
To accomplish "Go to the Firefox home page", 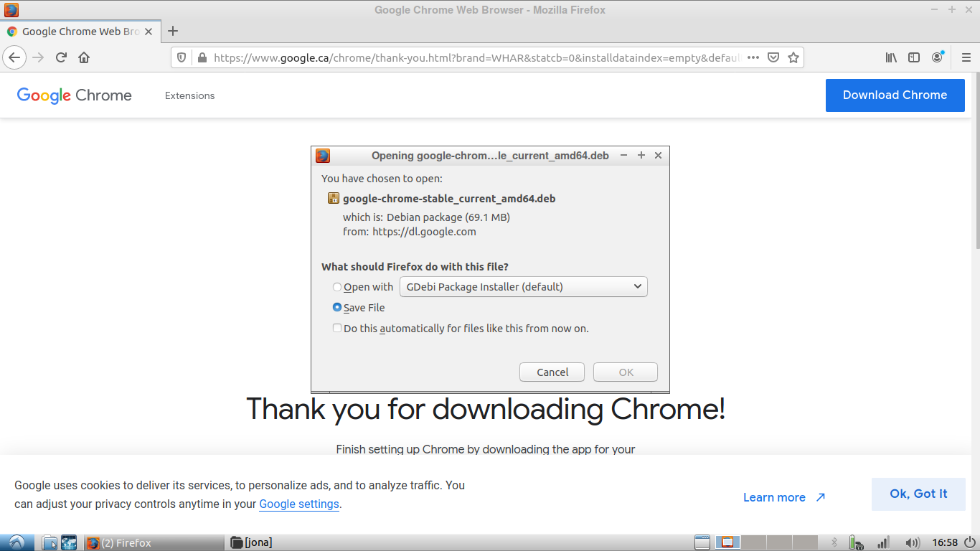I will (84, 57).
